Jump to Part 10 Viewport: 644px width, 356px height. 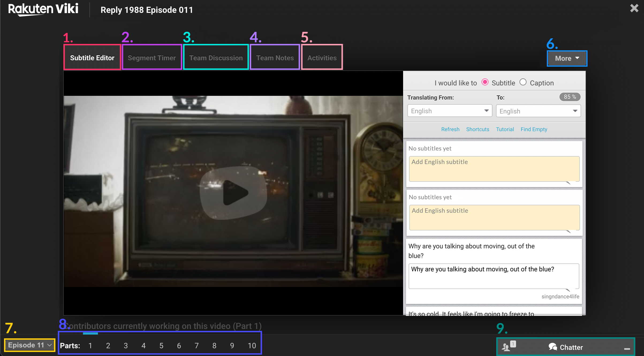tap(252, 346)
